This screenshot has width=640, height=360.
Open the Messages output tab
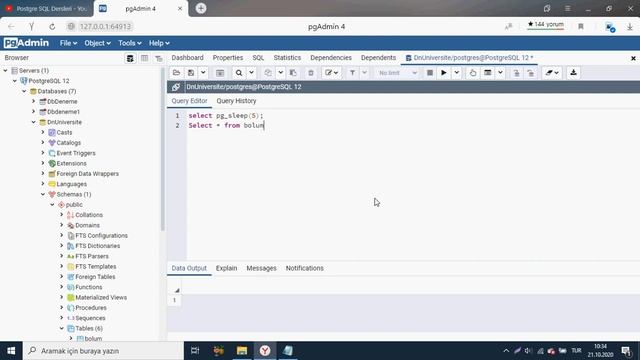[261, 268]
